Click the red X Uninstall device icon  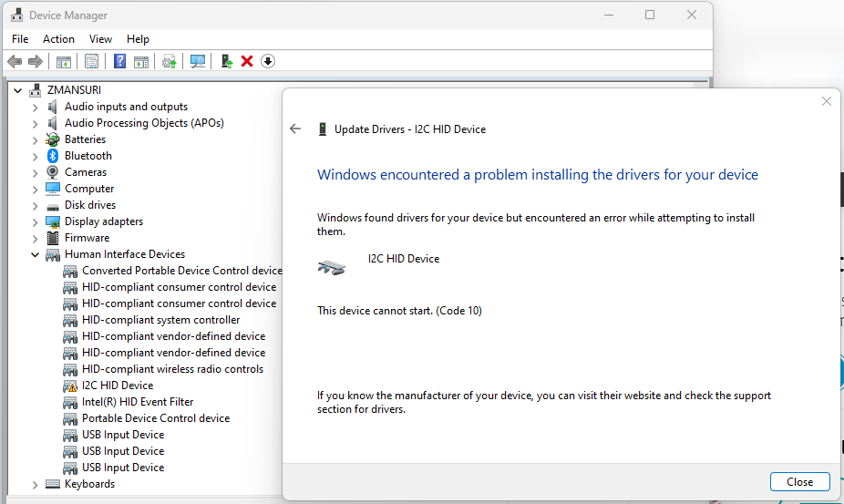coord(247,61)
